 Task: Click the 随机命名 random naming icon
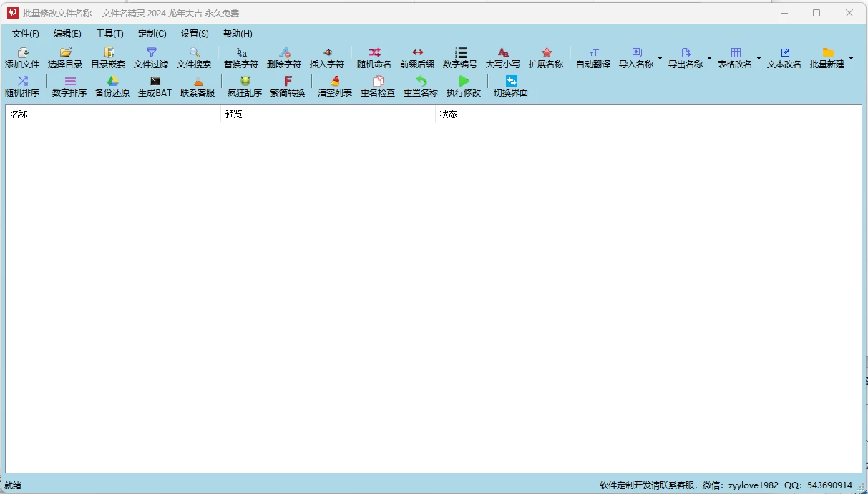[374, 53]
